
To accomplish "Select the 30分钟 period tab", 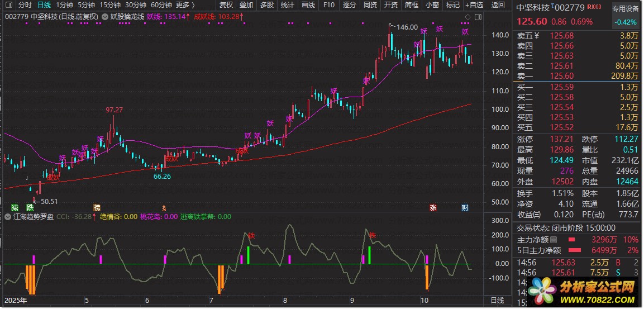I will click(136, 6).
